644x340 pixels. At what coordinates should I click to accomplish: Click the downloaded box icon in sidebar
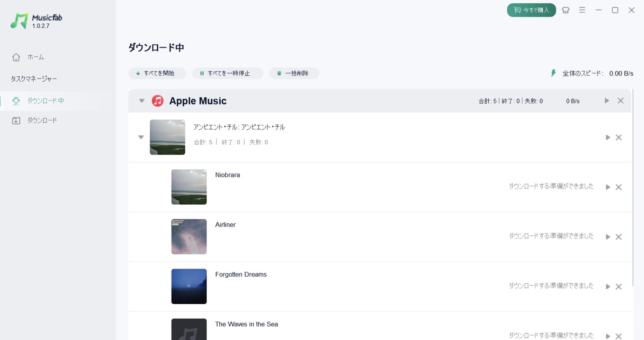pyautogui.click(x=16, y=121)
